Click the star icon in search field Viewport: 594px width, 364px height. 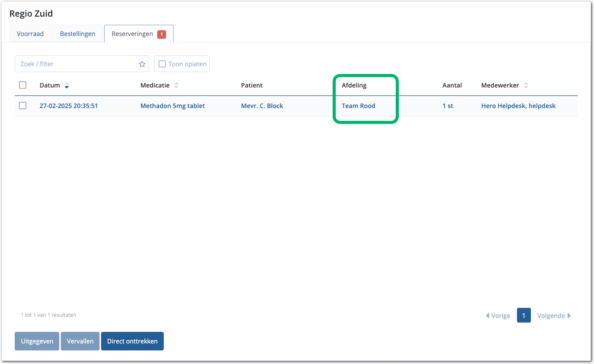coord(142,64)
